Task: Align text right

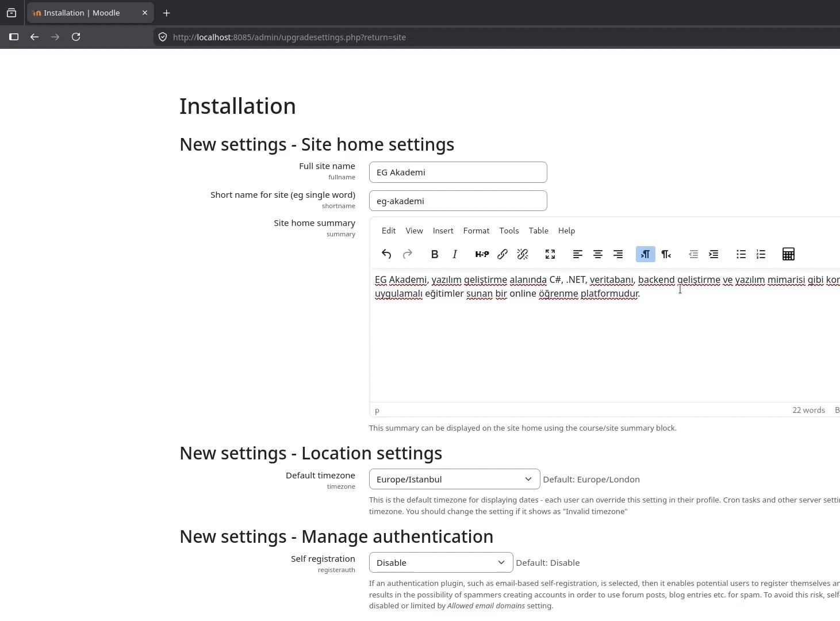Action: [618, 254]
